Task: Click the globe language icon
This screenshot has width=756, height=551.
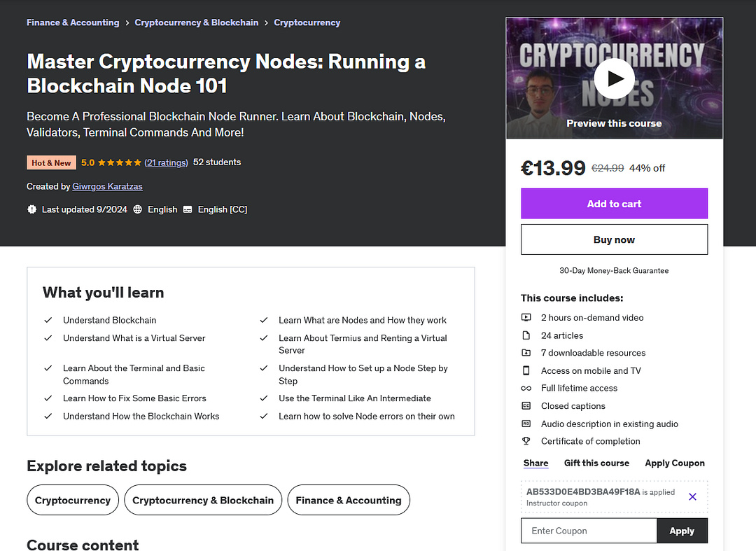Action: coord(137,209)
